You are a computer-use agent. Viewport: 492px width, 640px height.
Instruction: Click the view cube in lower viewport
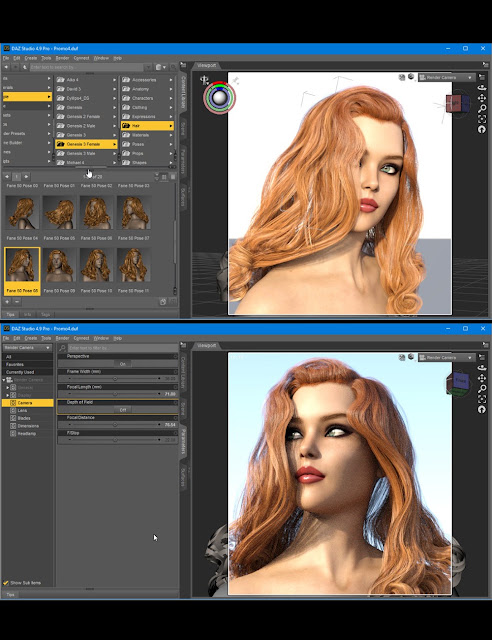coord(458,383)
